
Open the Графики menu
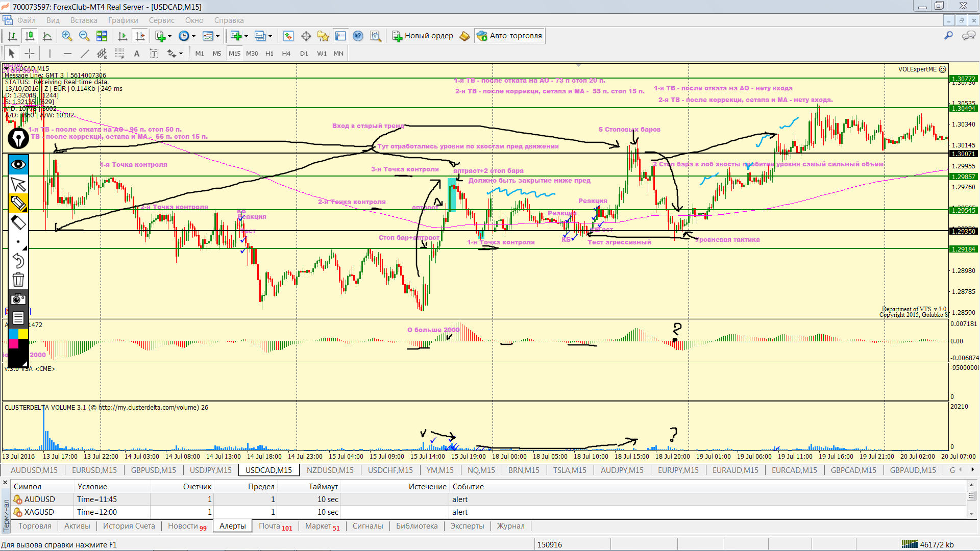[x=123, y=20]
